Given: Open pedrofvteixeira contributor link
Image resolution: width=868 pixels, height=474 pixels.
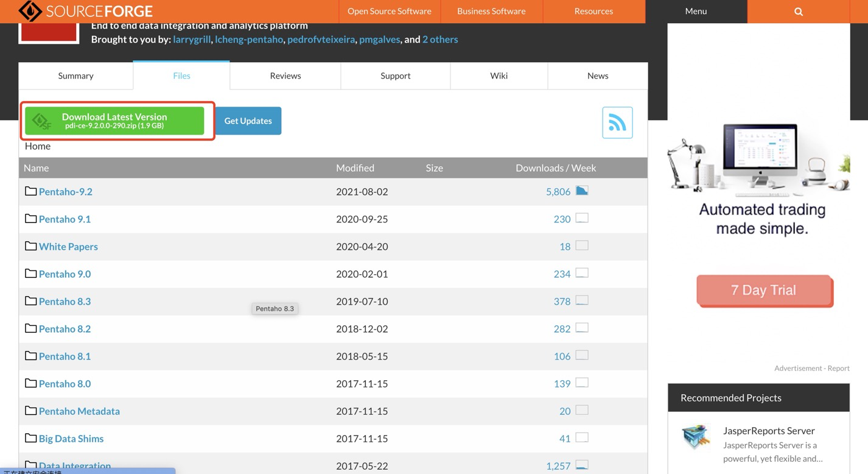Looking at the screenshot, I should tap(321, 39).
